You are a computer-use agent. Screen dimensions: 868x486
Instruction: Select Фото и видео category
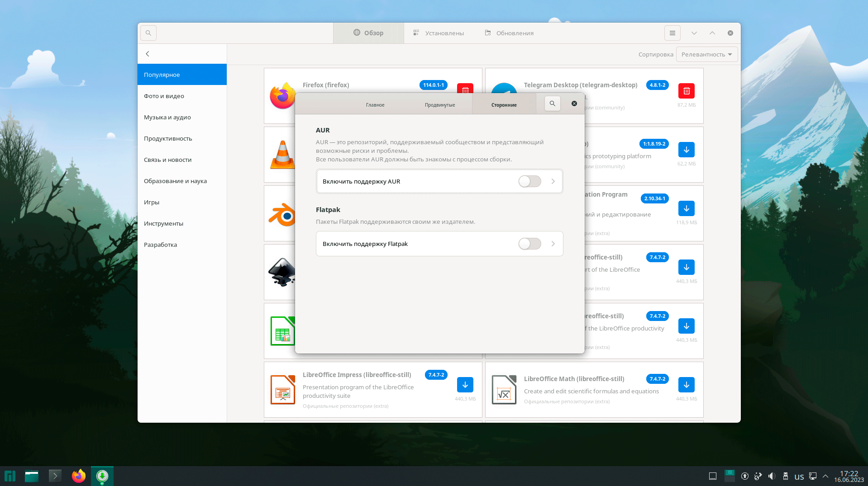click(182, 96)
